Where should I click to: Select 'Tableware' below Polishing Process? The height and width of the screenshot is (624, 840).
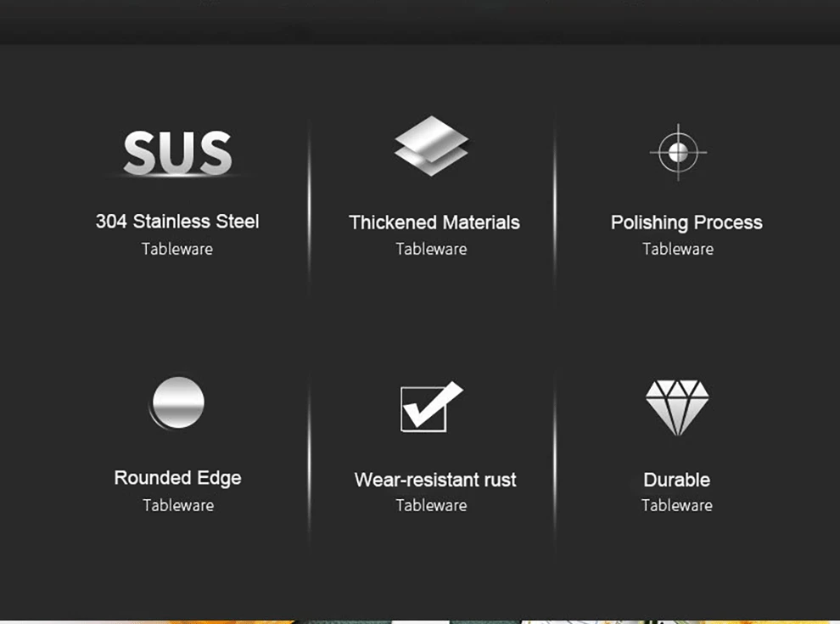coord(678,250)
